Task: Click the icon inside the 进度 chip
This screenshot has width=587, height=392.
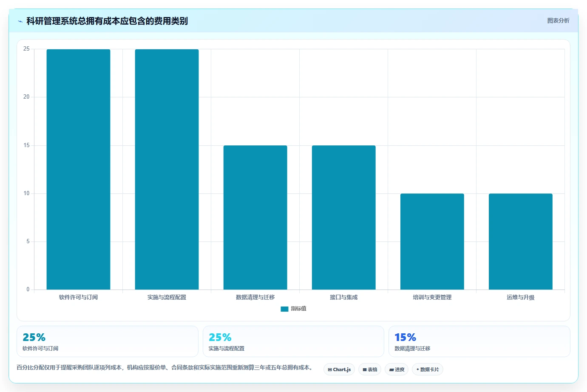Action: coord(391,370)
